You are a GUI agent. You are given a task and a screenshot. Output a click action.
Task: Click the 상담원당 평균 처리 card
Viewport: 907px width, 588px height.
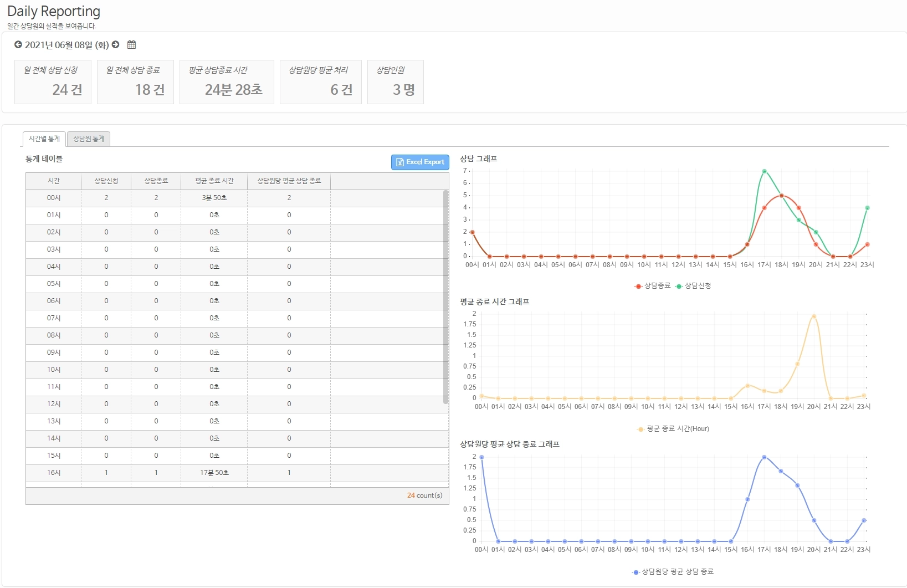(x=321, y=82)
